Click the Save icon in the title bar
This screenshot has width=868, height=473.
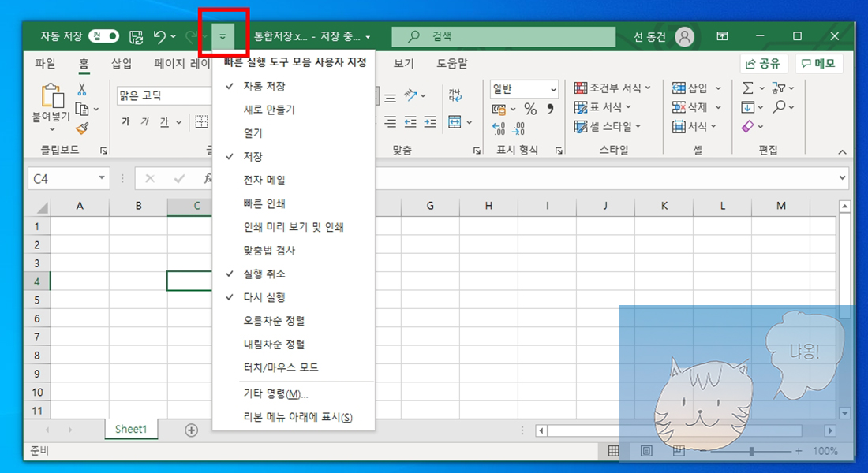coord(137,36)
